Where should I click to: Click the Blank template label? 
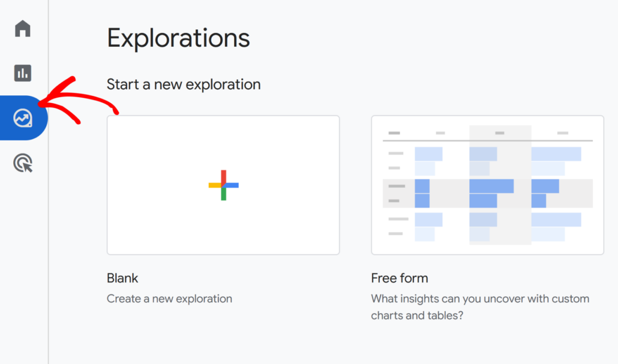tap(122, 278)
